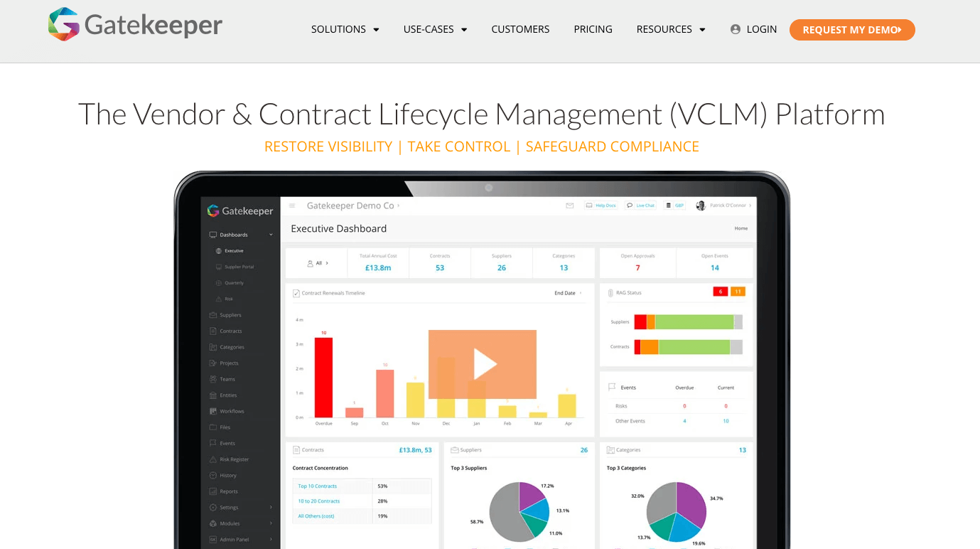Click the Files folder icon in sidebar
This screenshot has width=980, height=549.
pyautogui.click(x=213, y=427)
